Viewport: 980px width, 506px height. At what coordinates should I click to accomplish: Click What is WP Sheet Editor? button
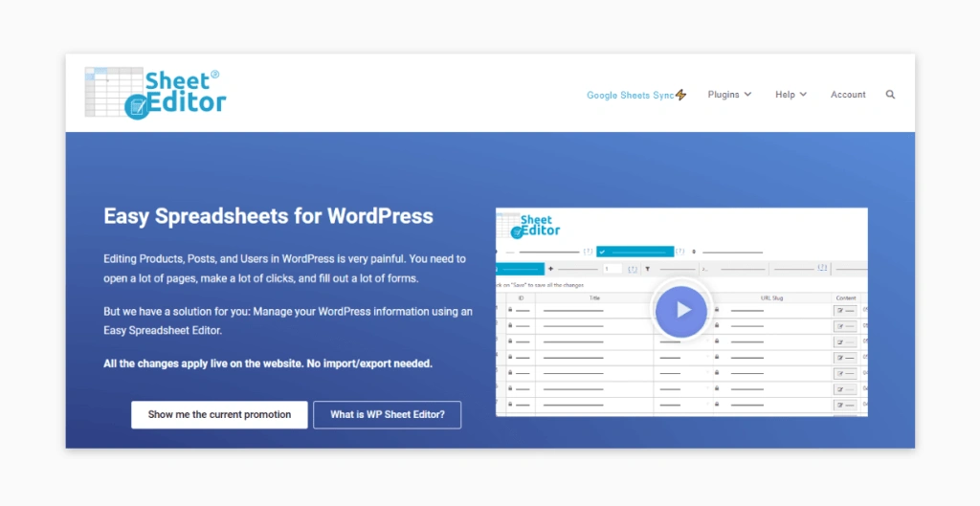pos(388,415)
